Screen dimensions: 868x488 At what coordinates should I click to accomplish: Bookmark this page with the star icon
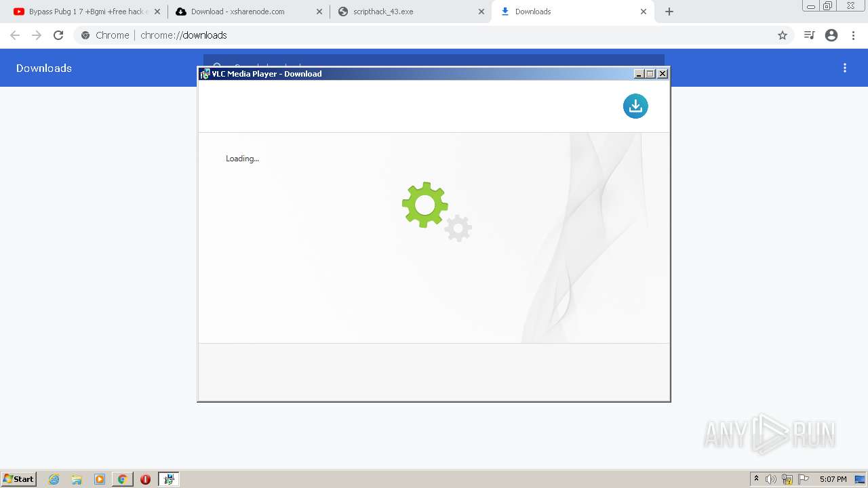coord(783,35)
